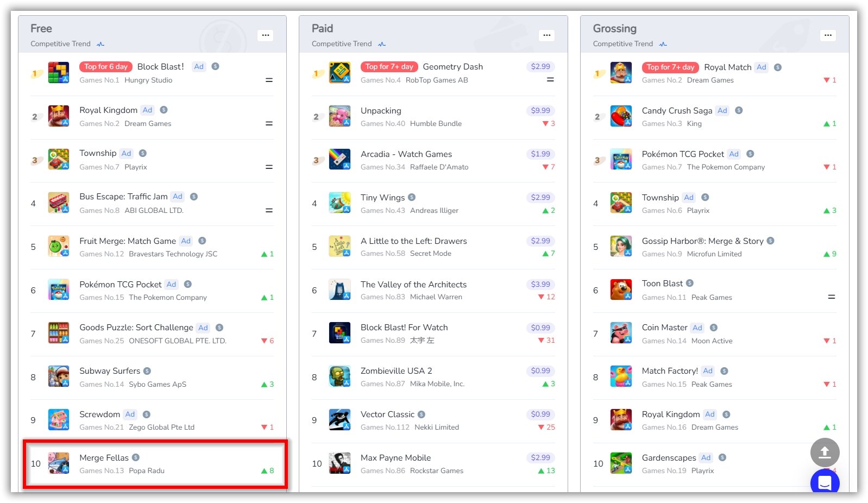868x503 pixels.
Task: View Competitive Trend for Paid chart
Action: (x=349, y=44)
